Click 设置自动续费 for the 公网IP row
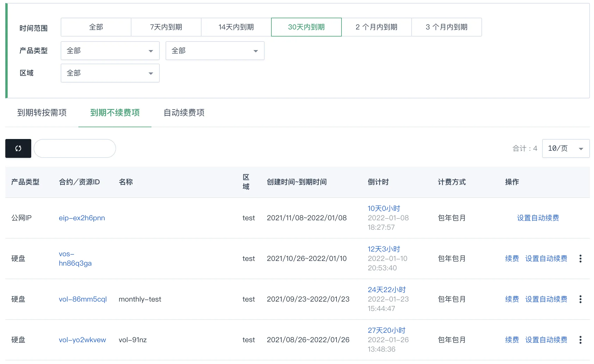 click(538, 218)
